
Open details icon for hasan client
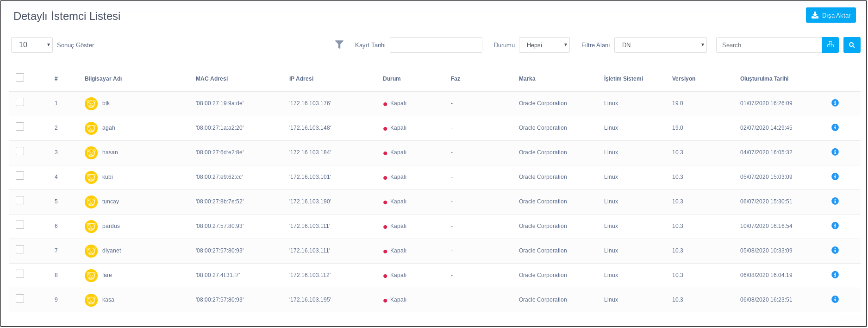(x=835, y=152)
